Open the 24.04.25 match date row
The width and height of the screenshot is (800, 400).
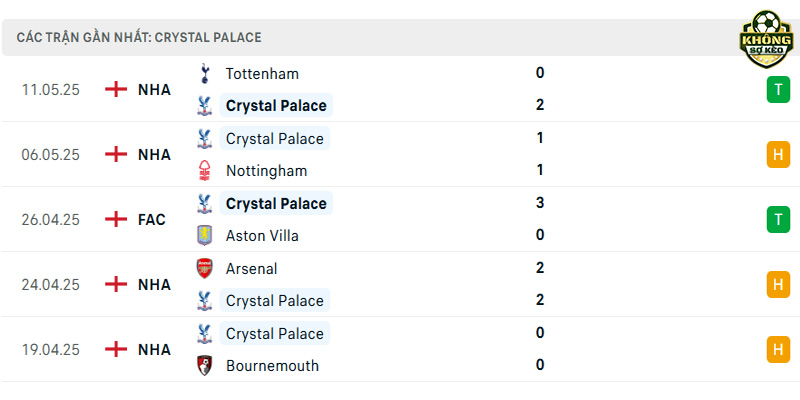(400, 284)
